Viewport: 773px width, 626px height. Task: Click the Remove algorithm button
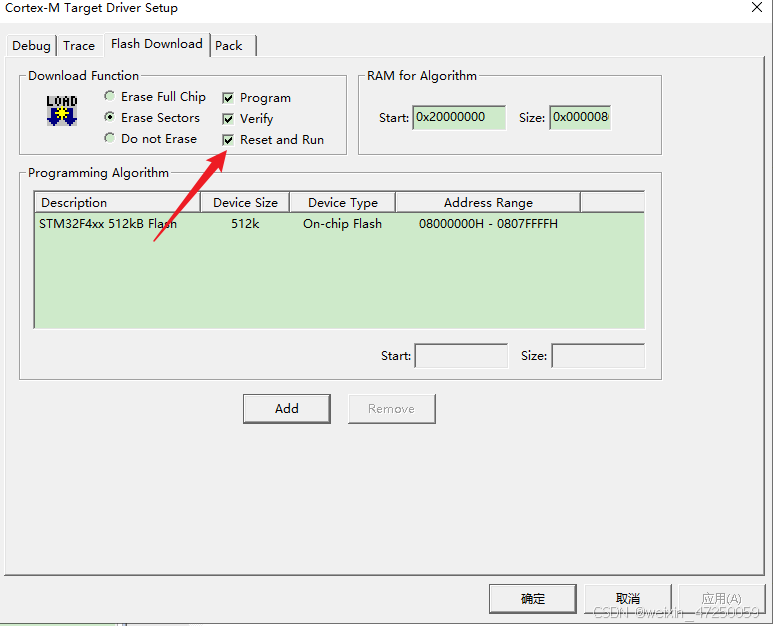(391, 409)
